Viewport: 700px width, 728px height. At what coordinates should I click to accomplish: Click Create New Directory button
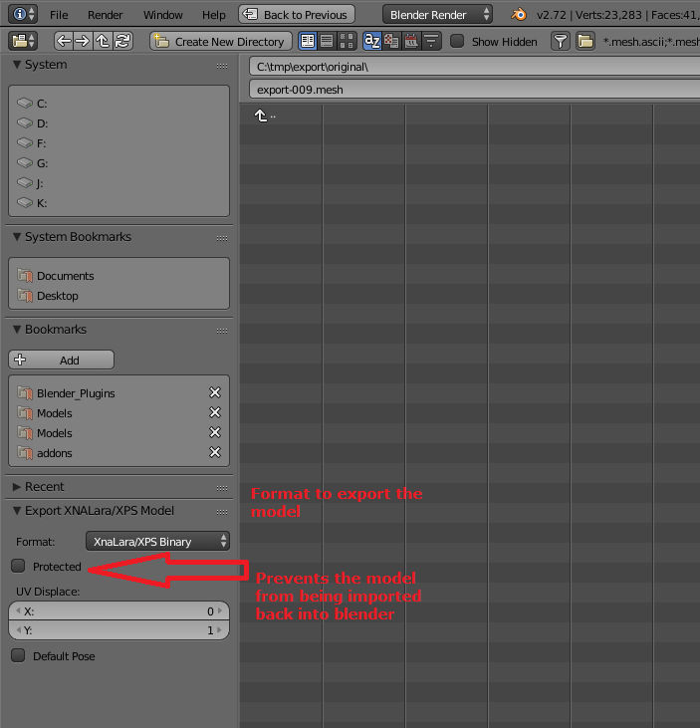pos(221,41)
